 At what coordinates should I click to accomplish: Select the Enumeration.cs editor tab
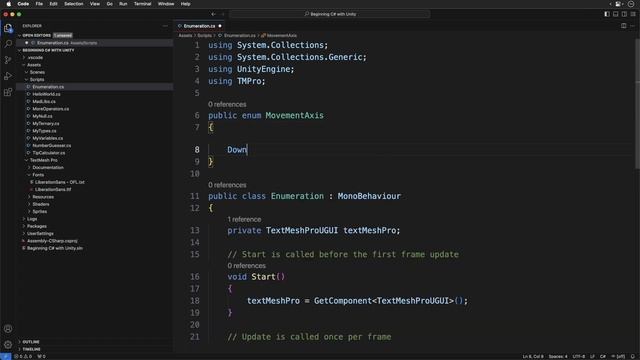pos(199,26)
